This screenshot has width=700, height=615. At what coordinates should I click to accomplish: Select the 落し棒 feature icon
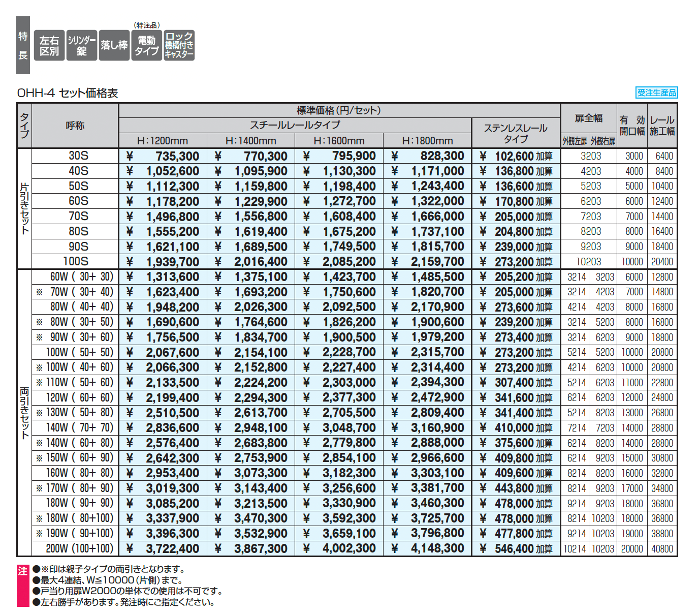(x=114, y=46)
